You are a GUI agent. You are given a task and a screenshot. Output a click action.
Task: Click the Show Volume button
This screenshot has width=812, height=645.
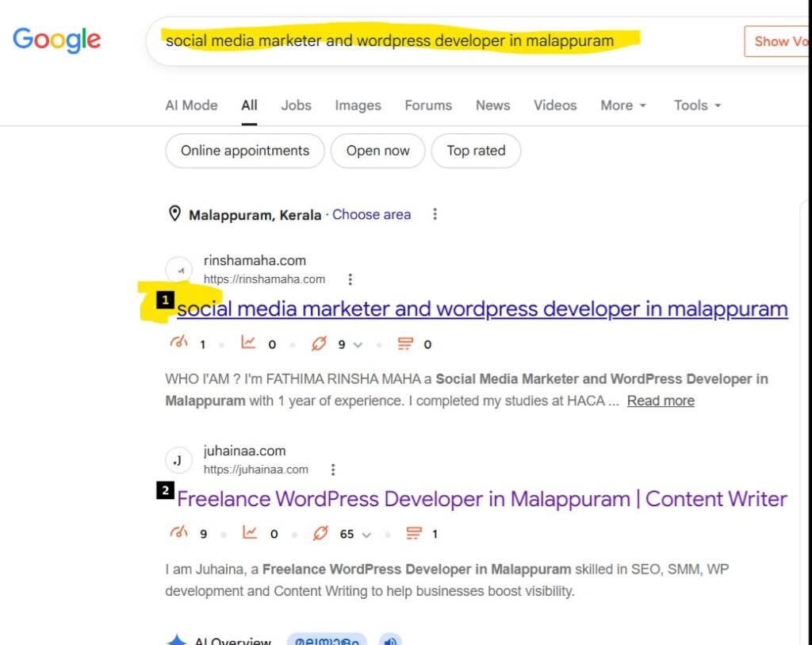pyautogui.click(x=777, y=41)
